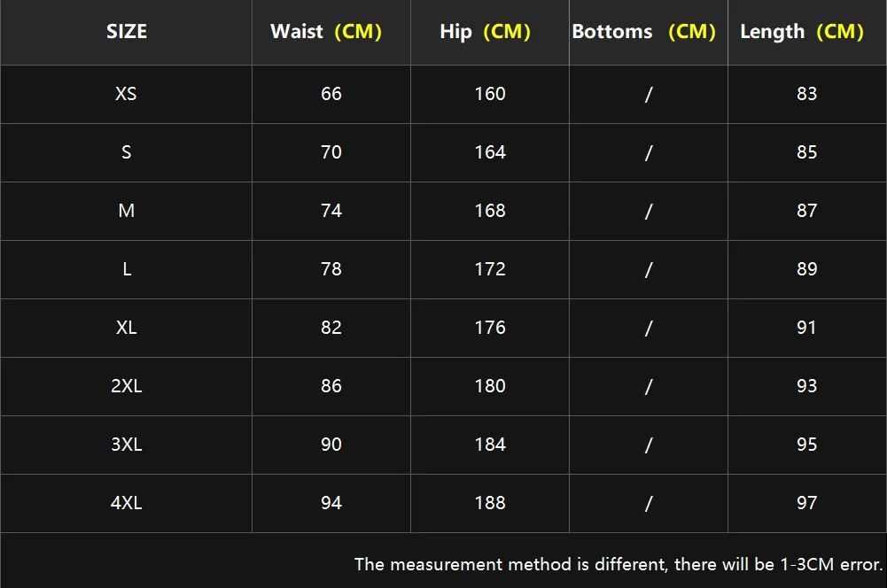Image resolution: width=887 pixels, height=588 pixels.
Task: Select hip value 188 for 4XL
Action: [x=490, y=503]
